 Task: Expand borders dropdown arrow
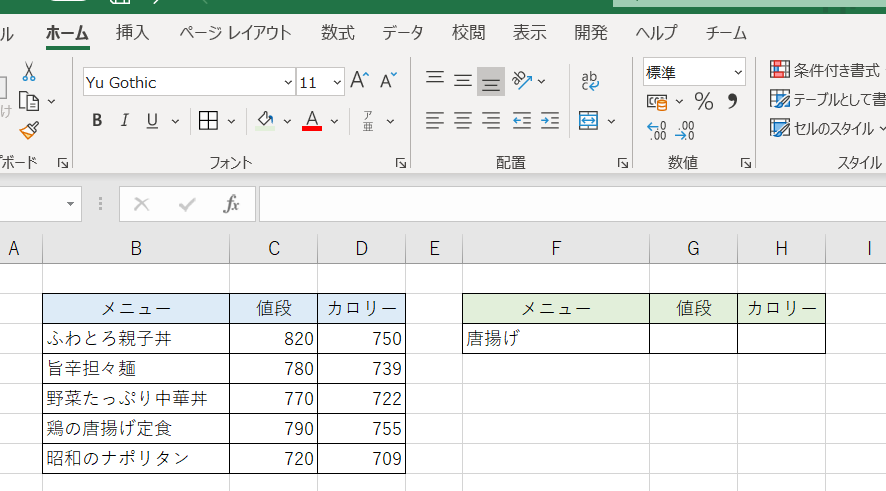[x=231, y=121]
